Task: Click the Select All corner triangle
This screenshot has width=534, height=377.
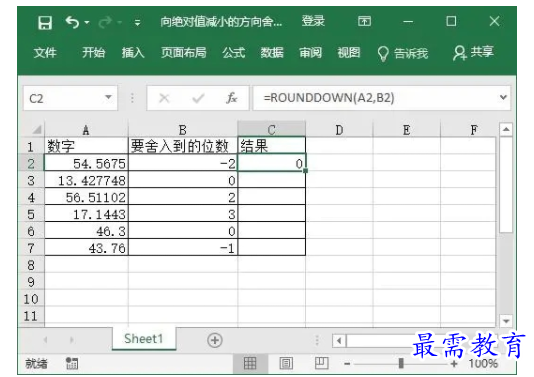Action: coord(37,129)
